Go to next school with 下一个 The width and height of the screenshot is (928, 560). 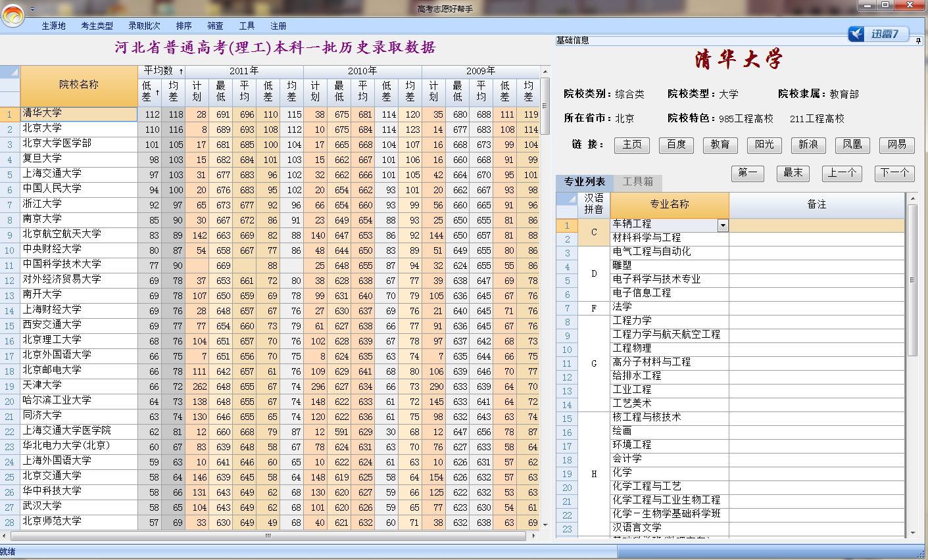(895, 173)
